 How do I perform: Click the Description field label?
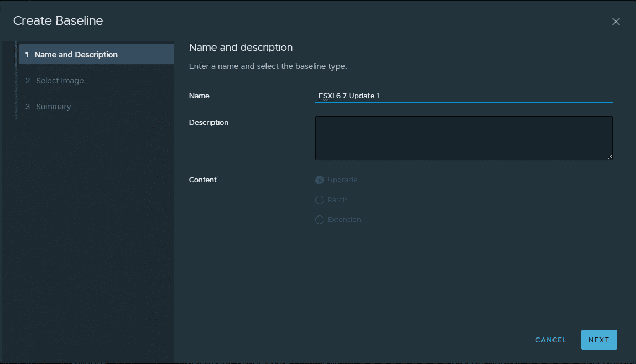(208, 122)
